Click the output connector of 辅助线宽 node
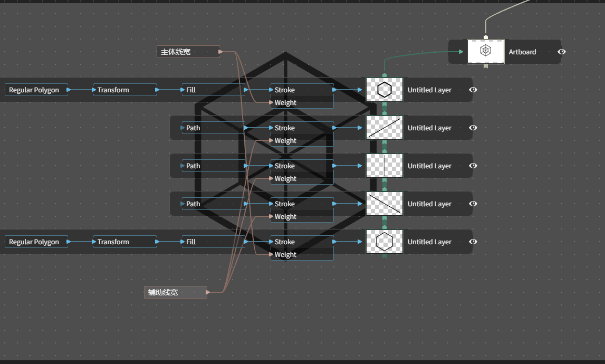This screenshot has height=364, width=605. (x=208, y=292)
